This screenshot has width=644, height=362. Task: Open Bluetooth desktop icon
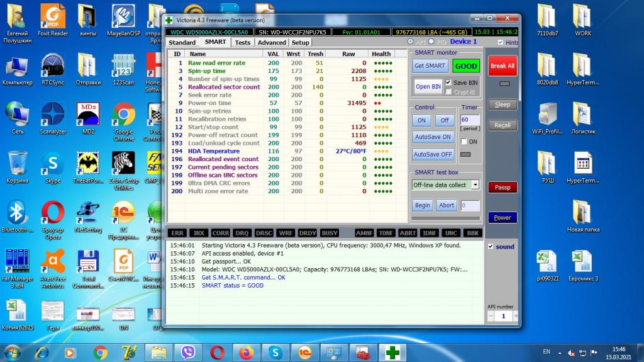(17, 217)
